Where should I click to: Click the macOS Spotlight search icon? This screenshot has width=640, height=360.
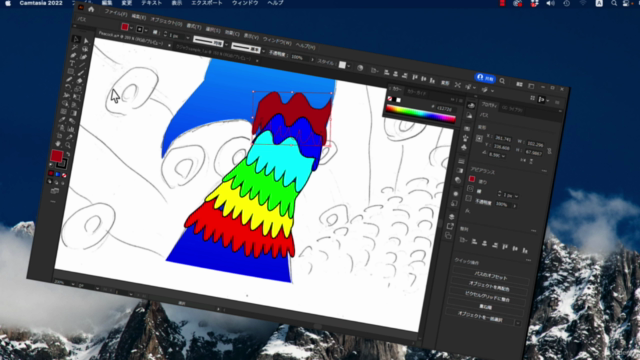[614, 3]
